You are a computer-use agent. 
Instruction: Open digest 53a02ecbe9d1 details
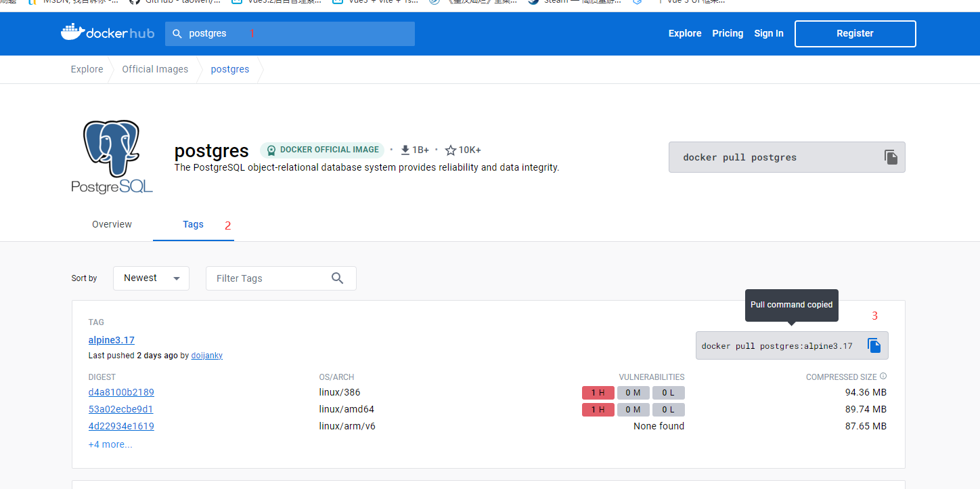tap(120, 408)
